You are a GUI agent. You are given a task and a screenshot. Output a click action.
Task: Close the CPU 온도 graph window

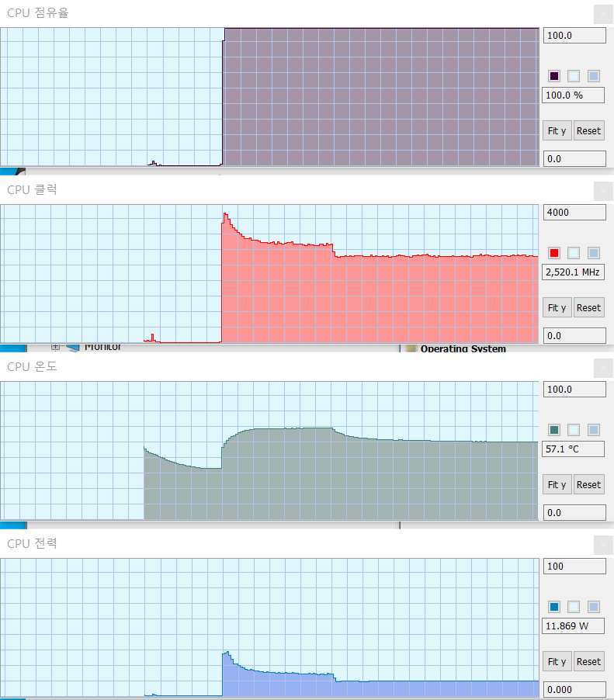[x=603, y=368]
